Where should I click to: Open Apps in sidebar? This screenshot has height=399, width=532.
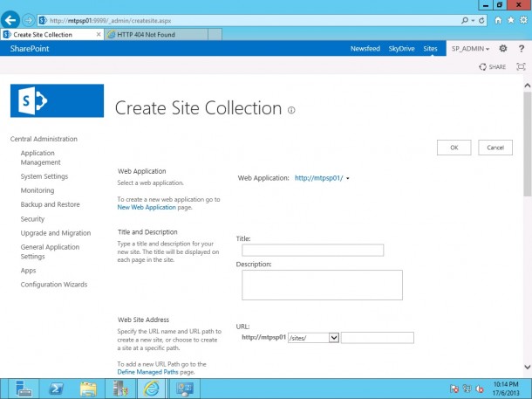pos(28,271)
